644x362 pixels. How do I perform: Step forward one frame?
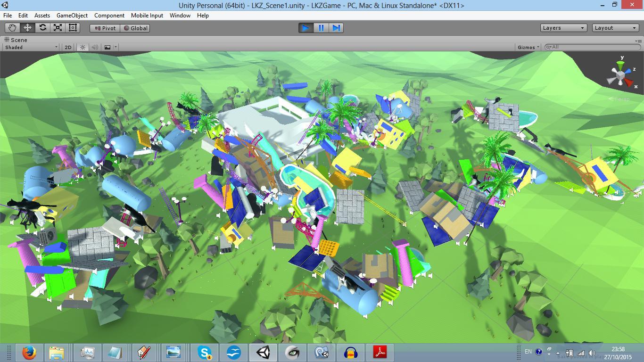pos(336,28)
